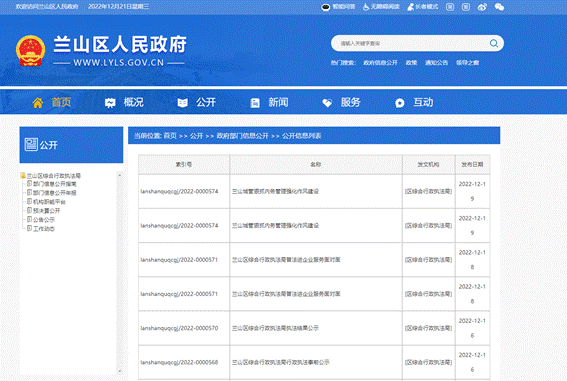Open 新闻 in main navigation
567x381 pixels.
(278, 103)
